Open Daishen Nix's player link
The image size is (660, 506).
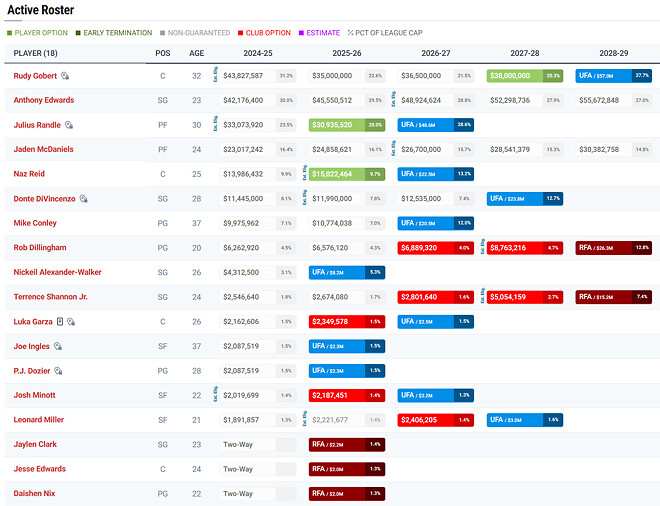(36, 493)
